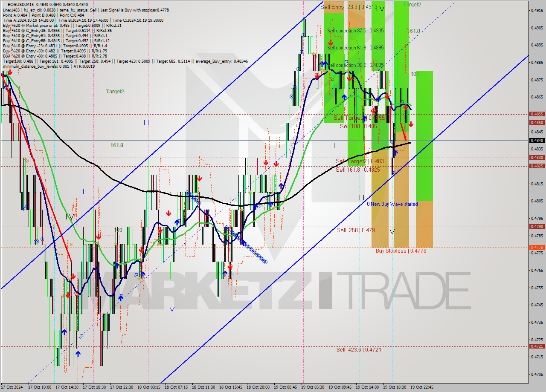
Task: Select '19 Oct 05:30' on time axis
Action: pyautogui.click(x=312, y=387)
